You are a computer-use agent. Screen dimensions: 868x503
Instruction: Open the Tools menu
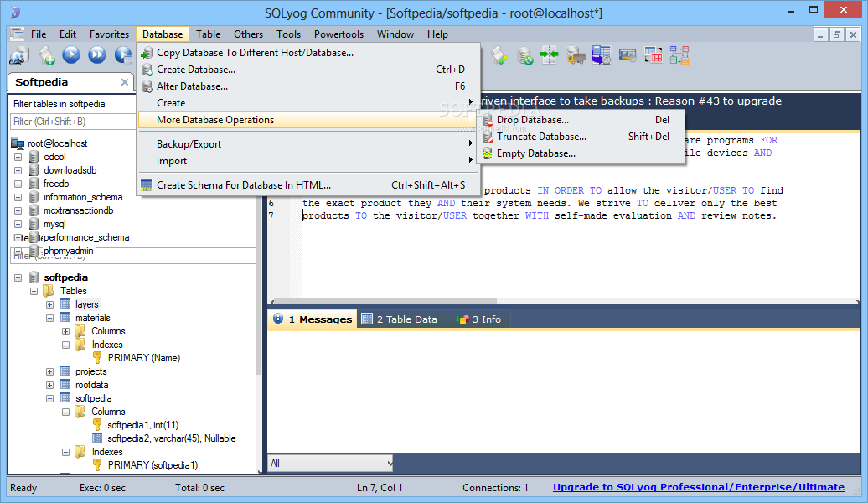pos(288,34)
